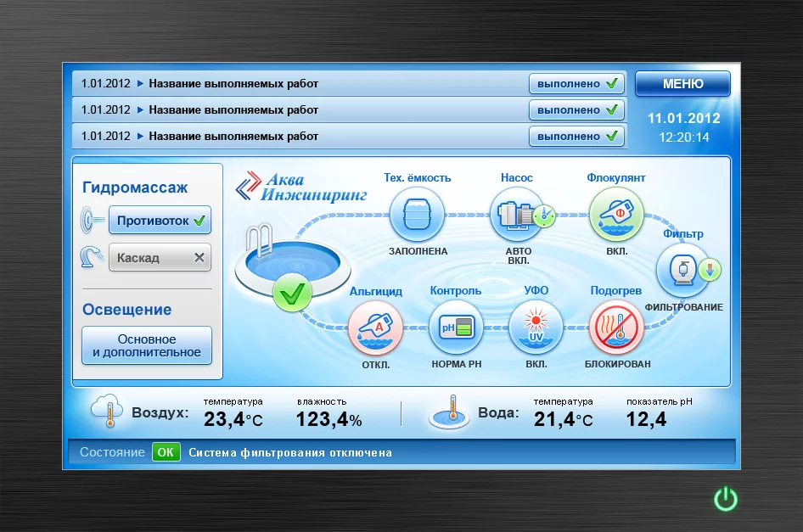The image size is (803, 532).
Task: Click the counterflow jet icon beside Противоток
Action: coord(93,220)
